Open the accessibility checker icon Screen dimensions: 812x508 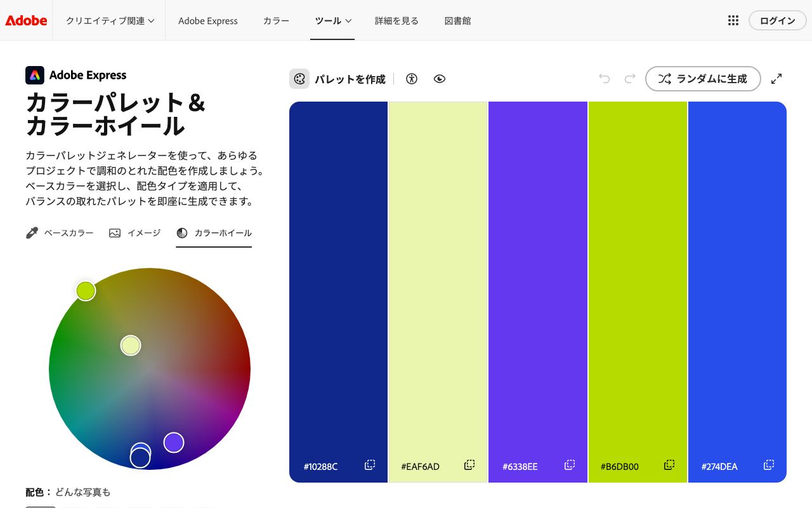click(x=412, y=79)
